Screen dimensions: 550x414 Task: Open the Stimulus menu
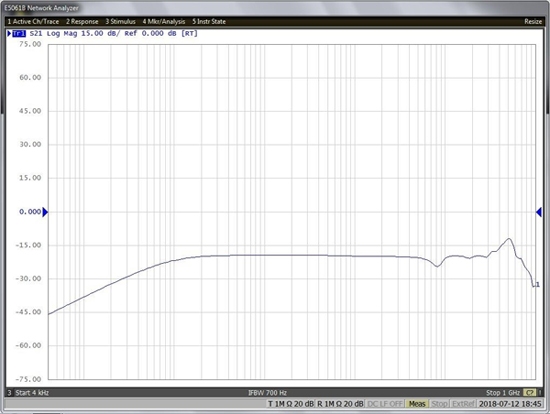[120, 22]
